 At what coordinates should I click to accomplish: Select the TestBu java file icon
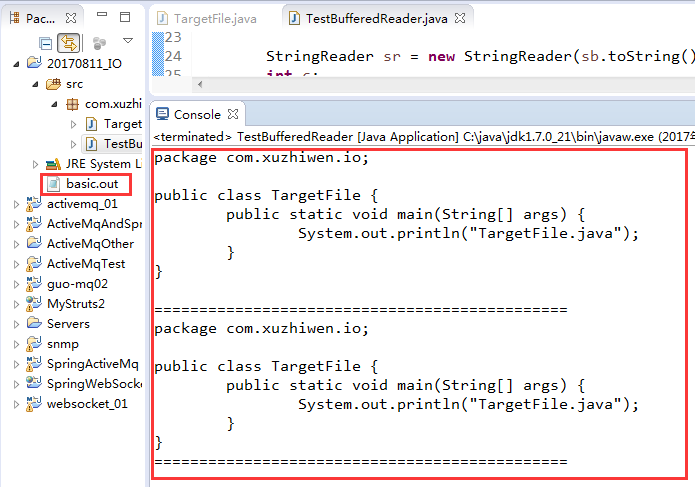(x=91, y=144)
